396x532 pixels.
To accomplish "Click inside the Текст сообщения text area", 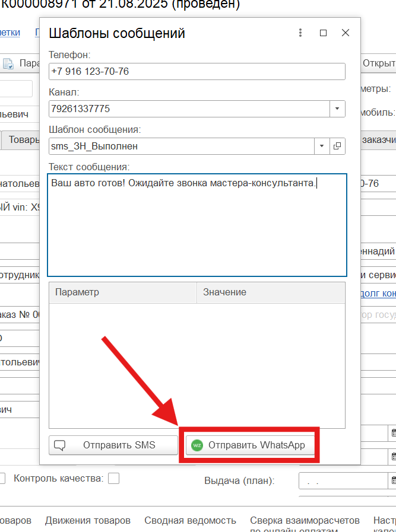I will pos(197,231).
